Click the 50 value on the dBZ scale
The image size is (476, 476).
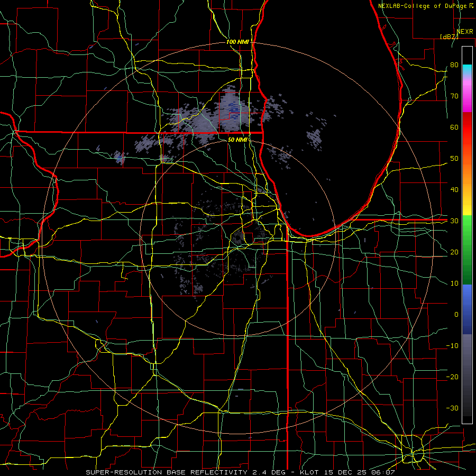(454, 159)
